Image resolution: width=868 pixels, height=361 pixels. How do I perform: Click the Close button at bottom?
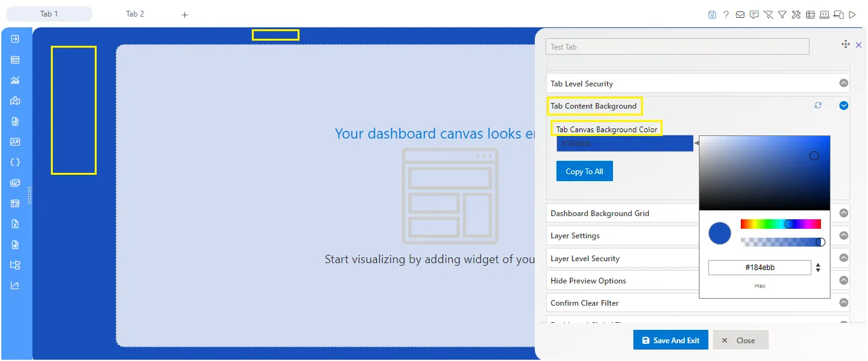point(741,340)
